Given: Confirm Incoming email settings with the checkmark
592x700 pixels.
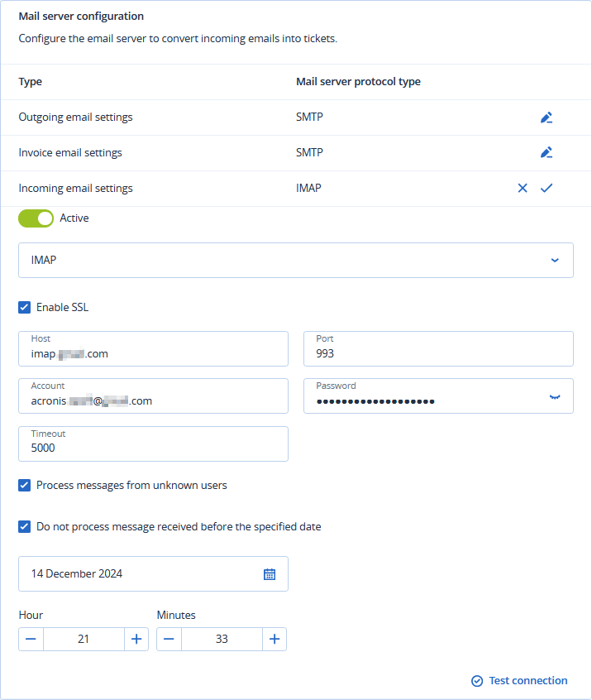Looking at the screenshot, I should 547,189.
